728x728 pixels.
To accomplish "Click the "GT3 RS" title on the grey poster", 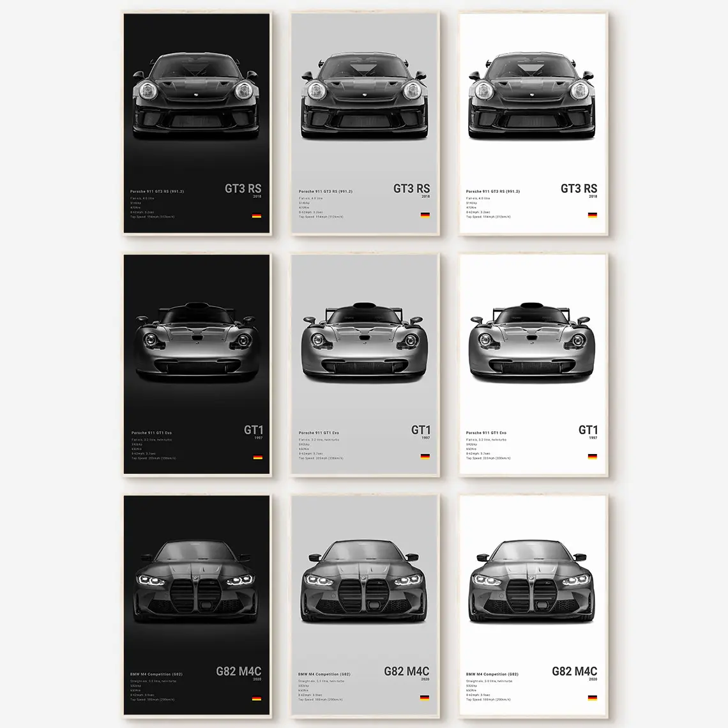I will (411, 188).
